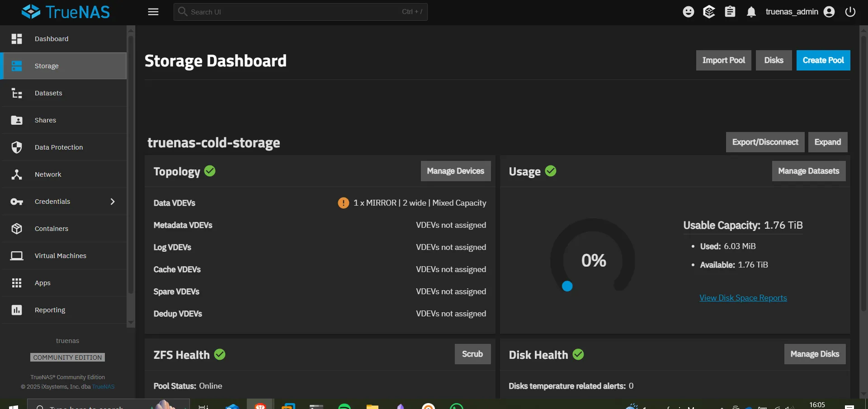Click the Apps grid icon
The image size is (868, 409).
tap(17, 283)
